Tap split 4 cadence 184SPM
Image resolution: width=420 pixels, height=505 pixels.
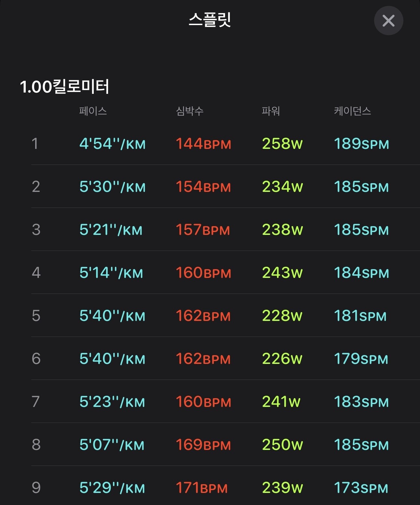[361, 273]
